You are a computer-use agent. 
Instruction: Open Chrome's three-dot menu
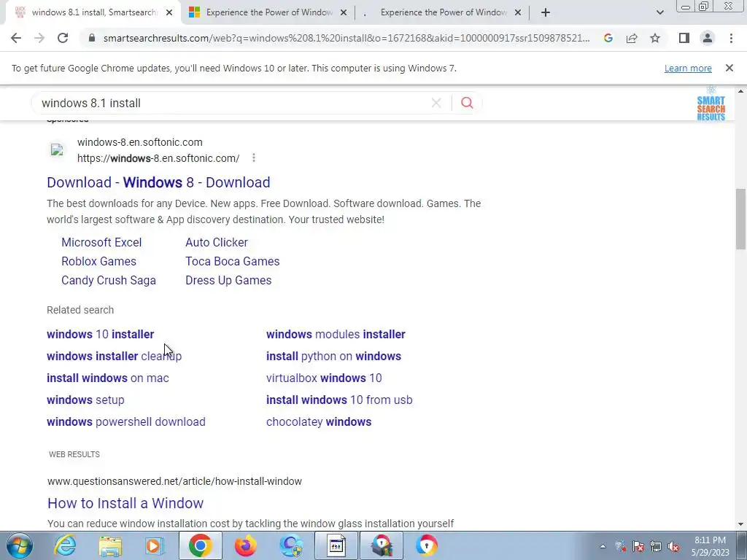pos(731,38)
